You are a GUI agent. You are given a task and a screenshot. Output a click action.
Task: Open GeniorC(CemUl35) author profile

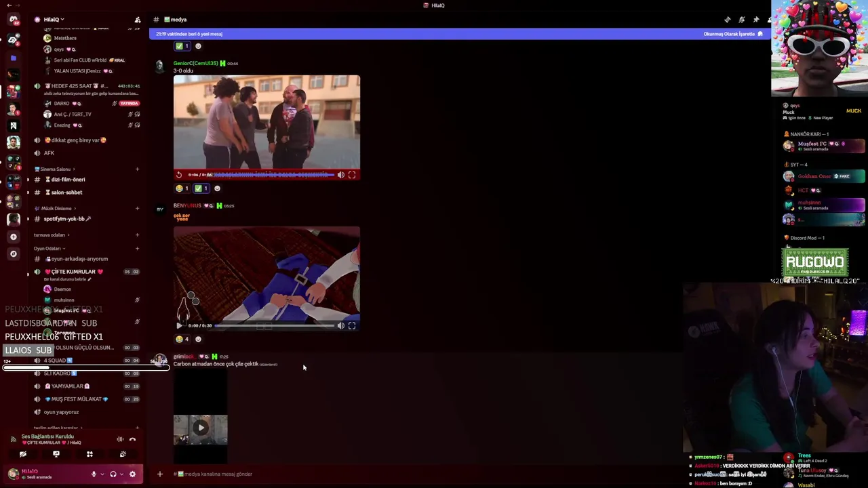coord(195,63)
